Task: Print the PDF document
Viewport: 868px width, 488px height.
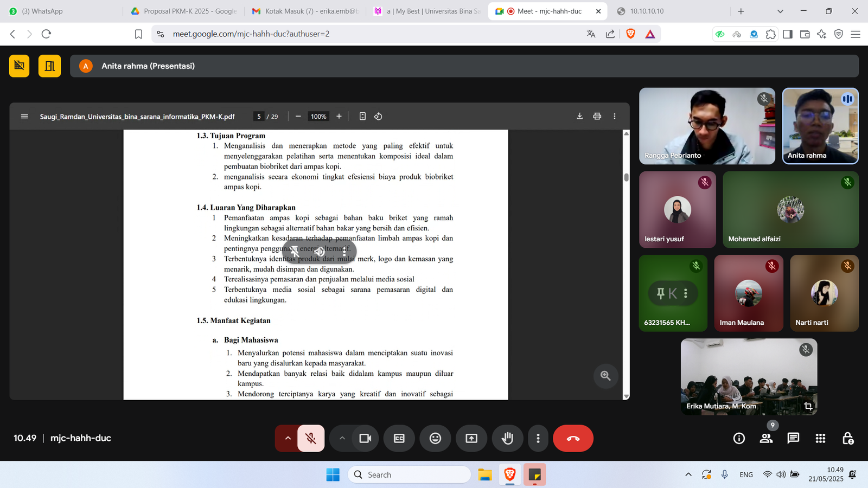Action: [597, 116]
